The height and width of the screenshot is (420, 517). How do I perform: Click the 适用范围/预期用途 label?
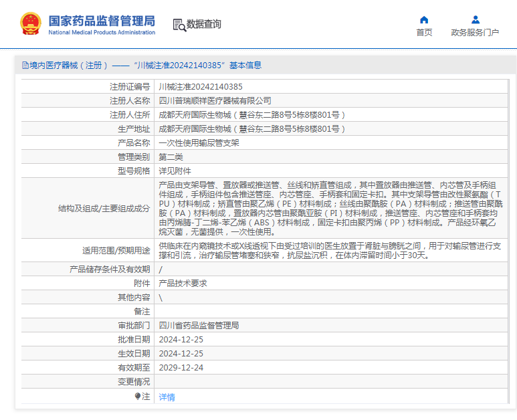point(116,251)
